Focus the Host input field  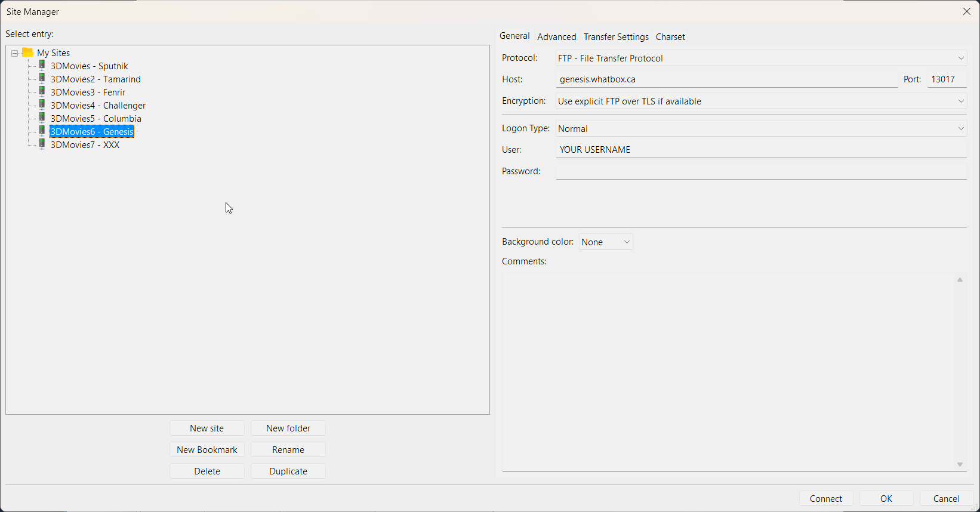727,79
